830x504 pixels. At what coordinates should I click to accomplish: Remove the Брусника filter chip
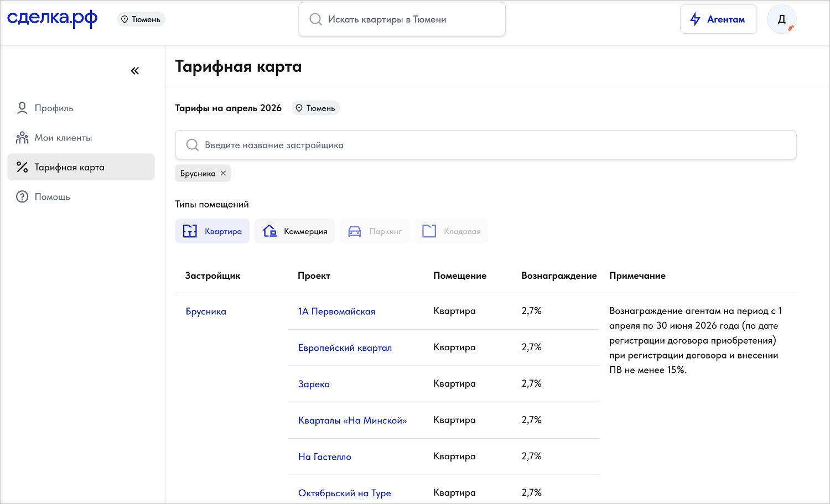(x=223, y=173)
